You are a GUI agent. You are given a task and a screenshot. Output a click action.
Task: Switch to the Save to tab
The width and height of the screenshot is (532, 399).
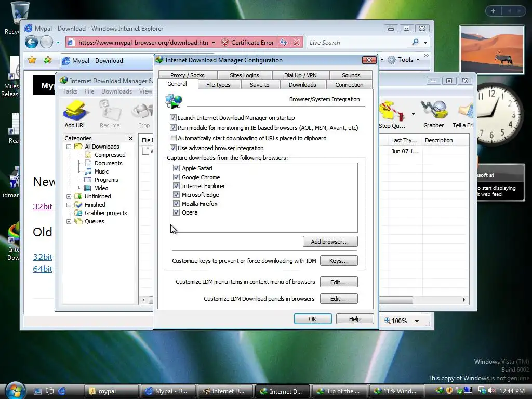(x=260, y=85)
